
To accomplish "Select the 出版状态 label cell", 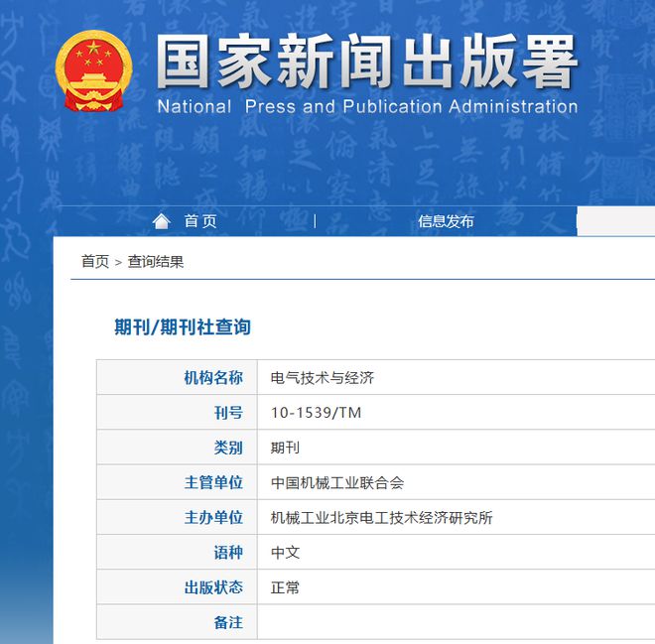I will point(177,587).
